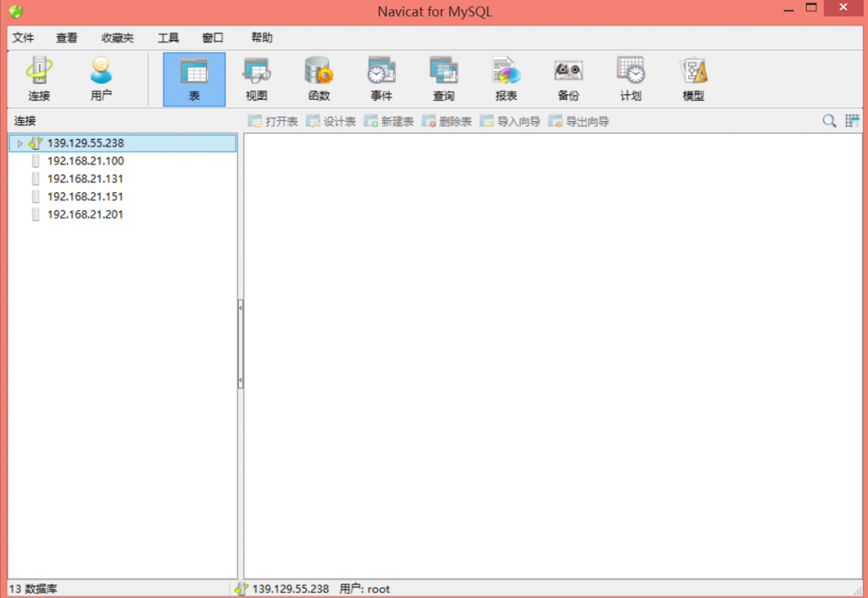The image size is (868, 598).
Task: Click status bar connection icon
Action: [x=242, y=589]
